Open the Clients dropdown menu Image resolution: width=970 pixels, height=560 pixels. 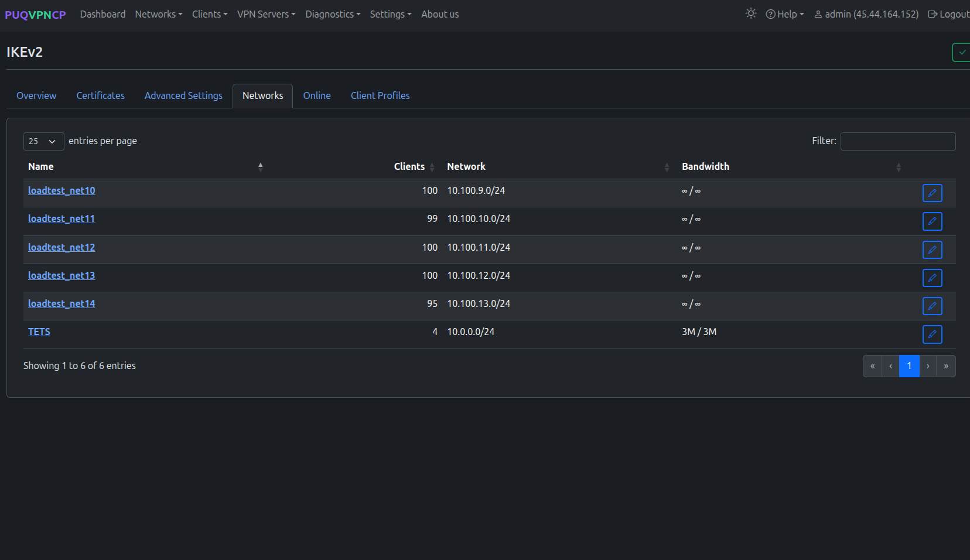coord(210,14)
